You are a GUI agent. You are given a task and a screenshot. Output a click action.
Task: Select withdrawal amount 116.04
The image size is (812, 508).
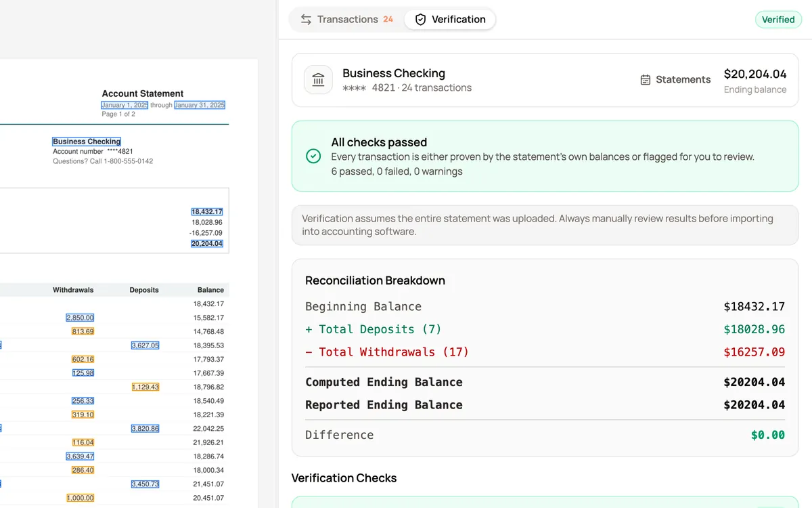83,442
